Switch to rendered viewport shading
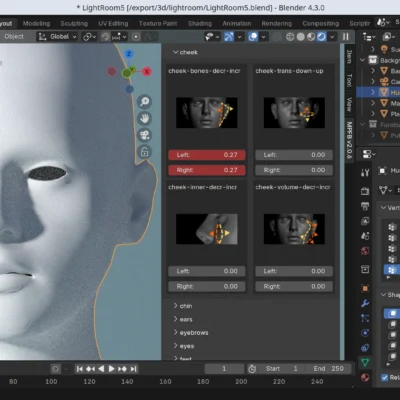The image size is (400, 400). pyautogui.click(x=321, y=36)
